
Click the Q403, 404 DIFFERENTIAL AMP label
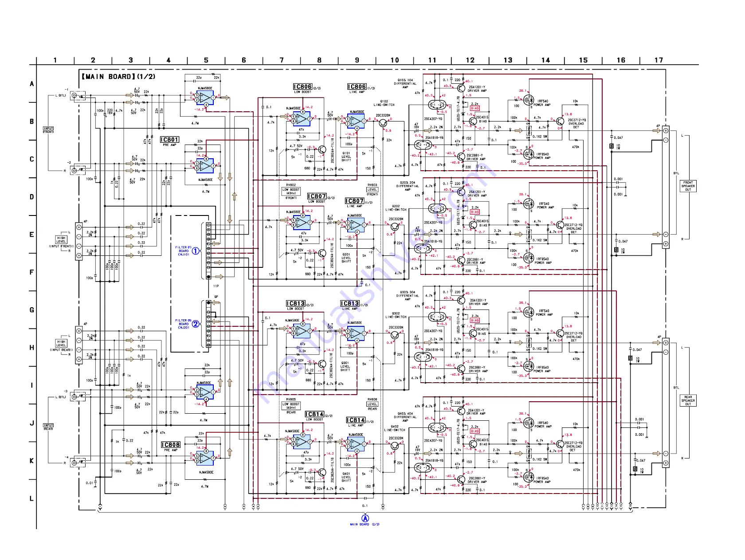(x=405, y=417)
